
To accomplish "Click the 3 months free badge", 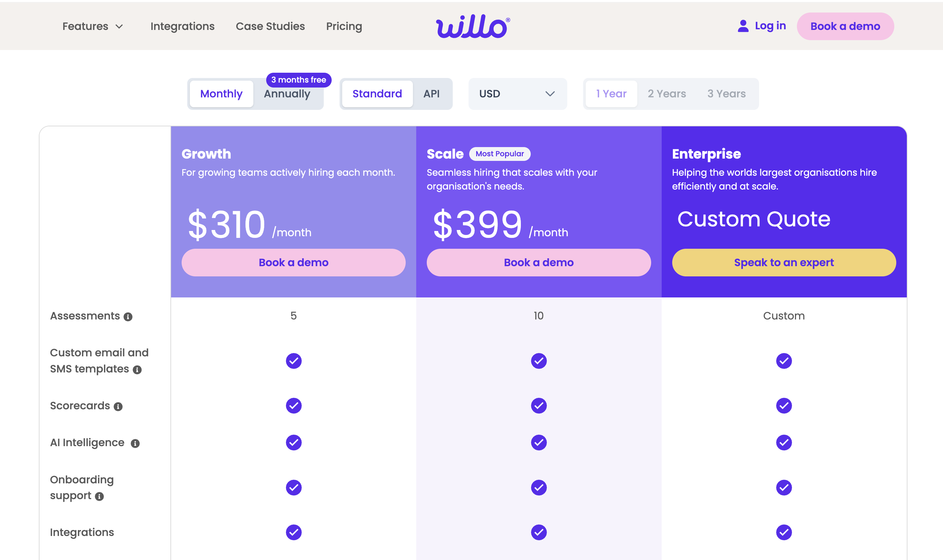I will pos(298,80).
